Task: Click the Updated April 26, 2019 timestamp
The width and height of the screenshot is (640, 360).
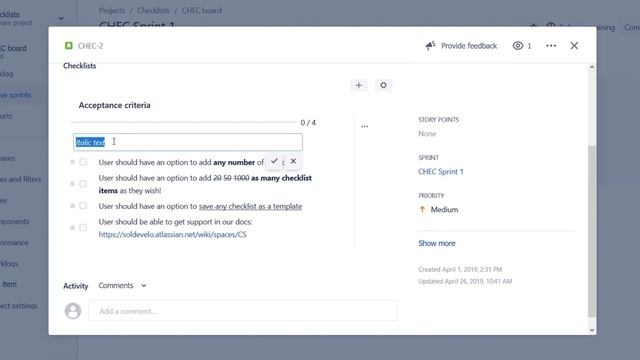Action: pyautogui.click(x=465, y=281)
